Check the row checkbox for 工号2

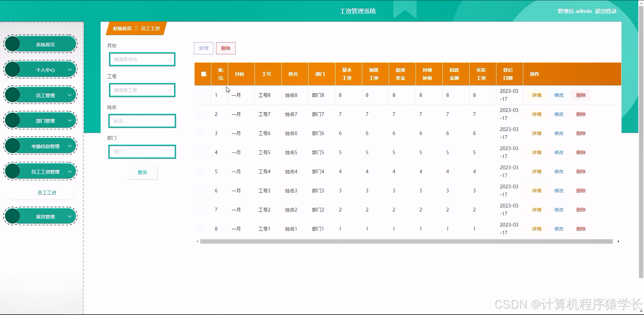[x=200, y=210]
